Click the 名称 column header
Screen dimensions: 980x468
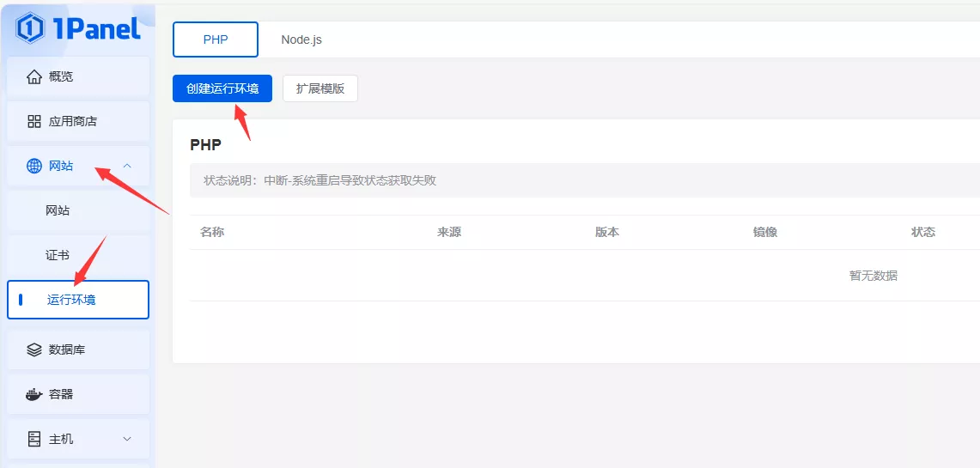tap(212, 232)
